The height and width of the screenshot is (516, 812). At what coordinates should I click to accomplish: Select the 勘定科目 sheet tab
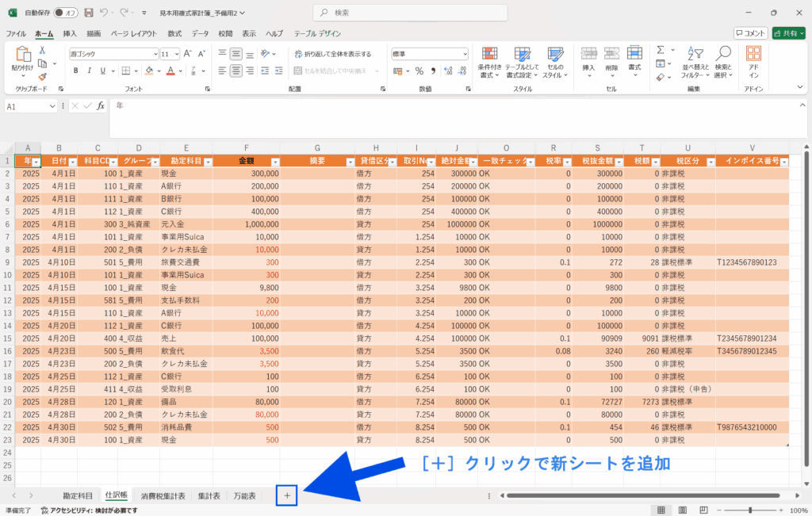[78, 496]
